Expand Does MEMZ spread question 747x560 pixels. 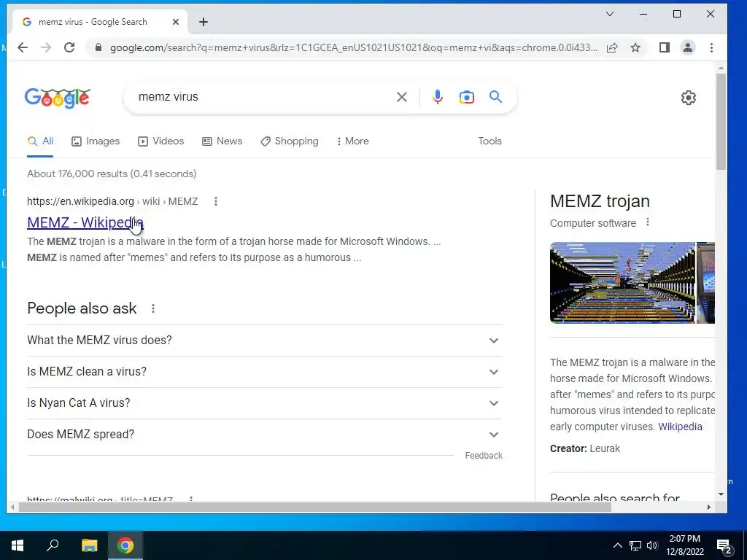click(264, 435)
